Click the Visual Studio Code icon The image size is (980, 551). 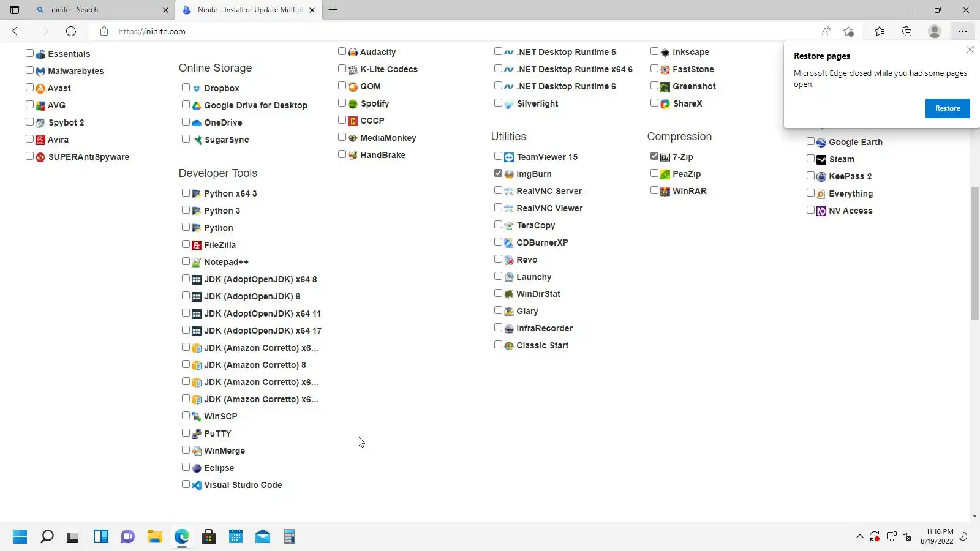(x=197, y=485)
